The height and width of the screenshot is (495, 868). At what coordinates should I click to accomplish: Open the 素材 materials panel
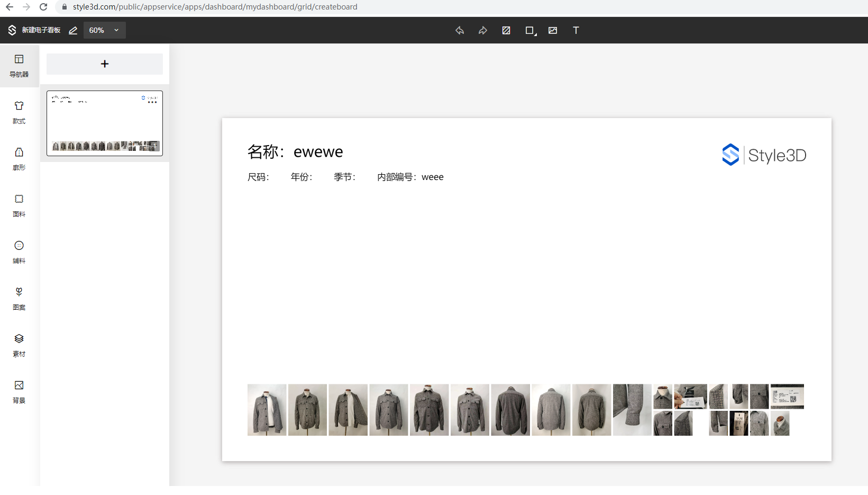[x=19, y=345]
